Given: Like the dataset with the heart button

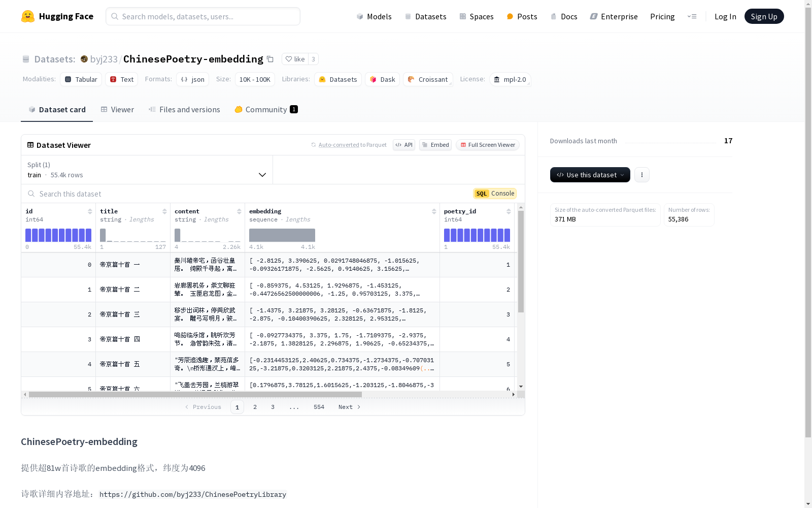Looking at the screenshot, I should click(x=295, y=59).
